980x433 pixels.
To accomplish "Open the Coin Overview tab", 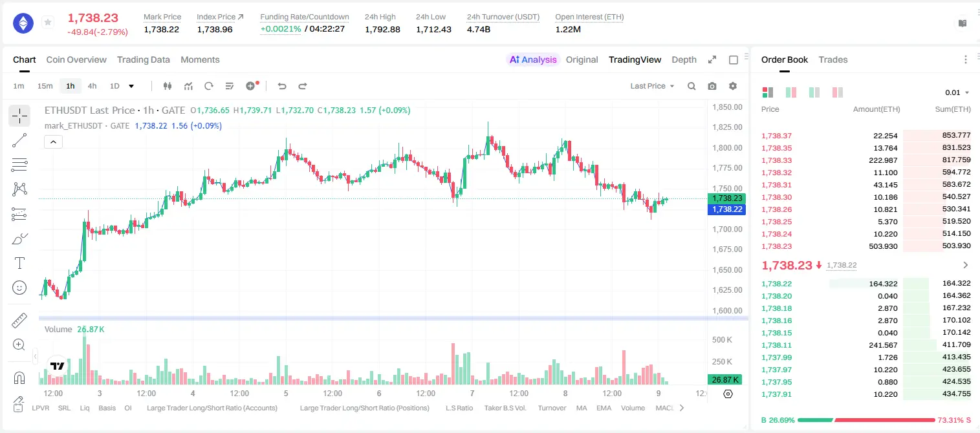I will click(76, 59).
